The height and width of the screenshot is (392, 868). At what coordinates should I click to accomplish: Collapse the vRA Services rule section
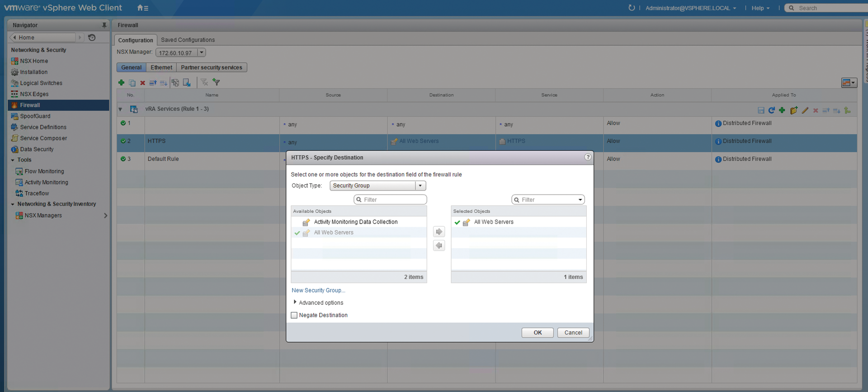120,109
